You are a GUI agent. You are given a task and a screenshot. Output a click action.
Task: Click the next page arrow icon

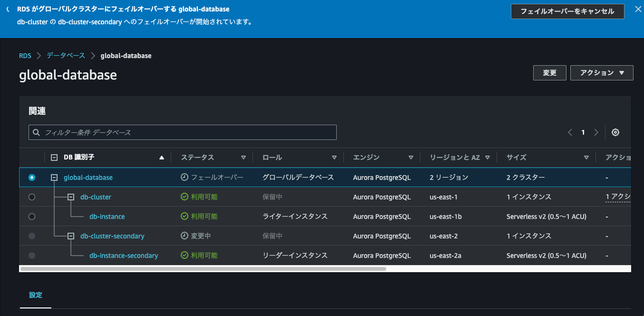tap(596, 132)
